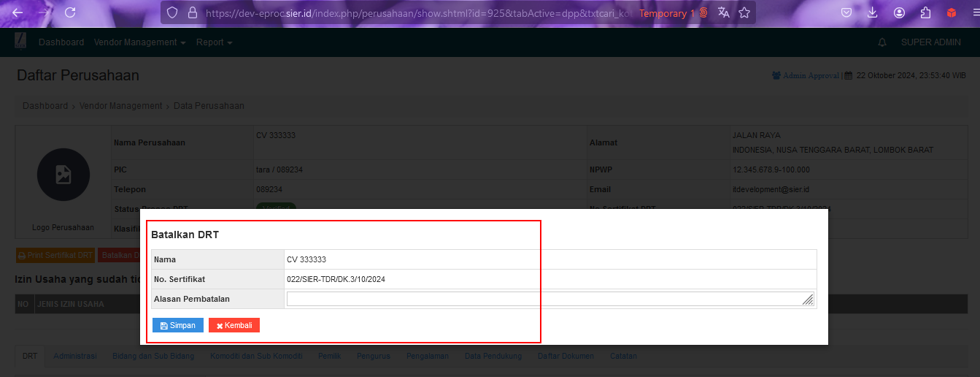Viewport: 980px width, 377px height.
Task: Click the notification bell icon
Action: (x=882, y=42)
